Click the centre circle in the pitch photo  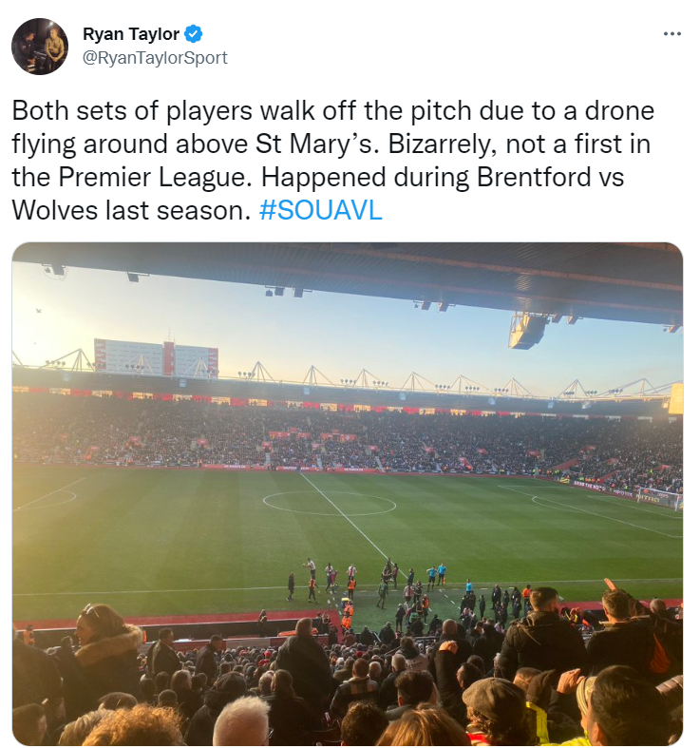pyautogui.click(x=330, y=504)
